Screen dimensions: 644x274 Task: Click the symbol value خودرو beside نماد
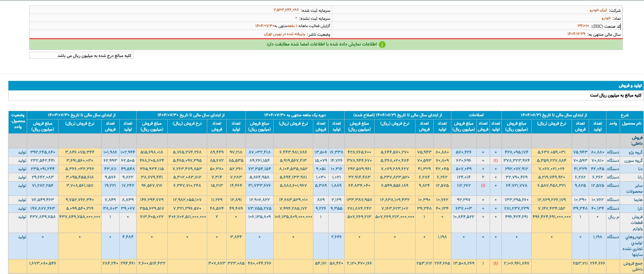pos(606,18)
